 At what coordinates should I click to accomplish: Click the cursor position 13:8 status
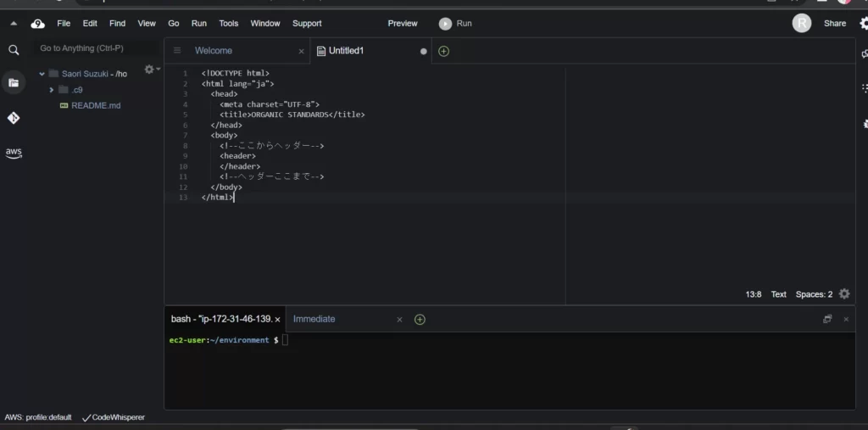pyautogui.click(x=754, y=294)
